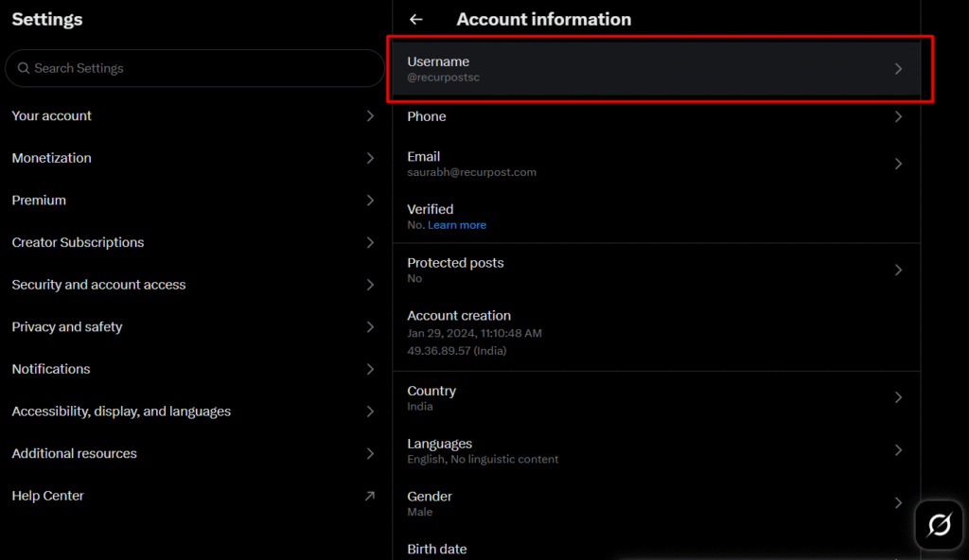Viewport: 969px width, 560px height.
Task: Click the back arrow beside Account information
Action: [x=416, y=19]
